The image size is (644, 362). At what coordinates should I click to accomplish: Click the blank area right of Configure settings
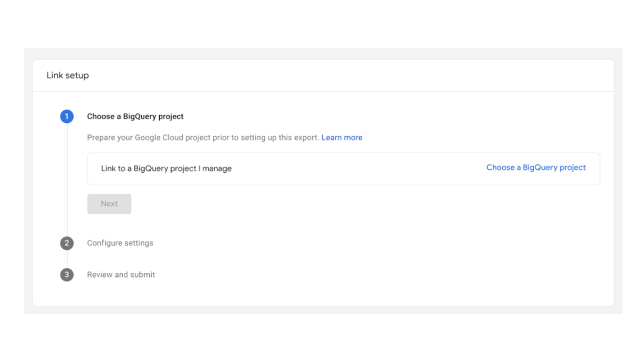pyautogui.click(x=335, y=243)
